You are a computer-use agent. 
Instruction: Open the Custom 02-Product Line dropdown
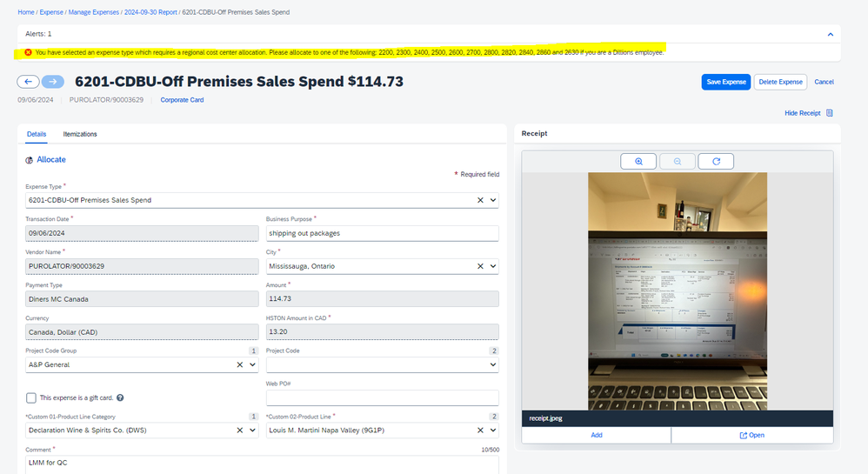[492, 431]
